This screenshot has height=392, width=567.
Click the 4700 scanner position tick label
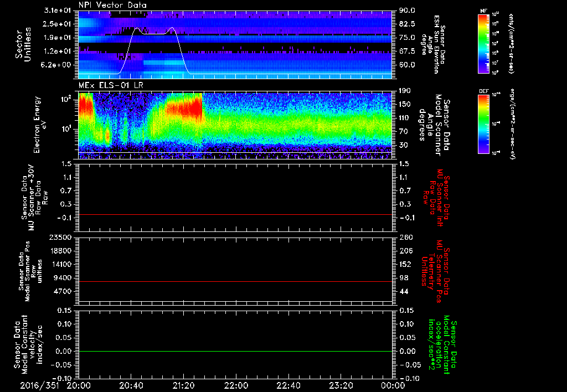tap(62, 291)
